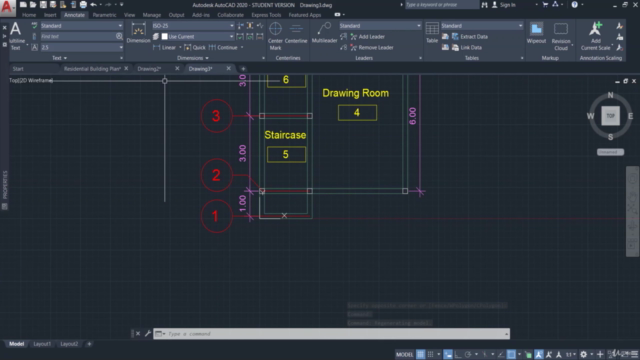This screenshot has height=360, width=640.
Task: Click the Table tool icon
Action: tap(432, 33)
